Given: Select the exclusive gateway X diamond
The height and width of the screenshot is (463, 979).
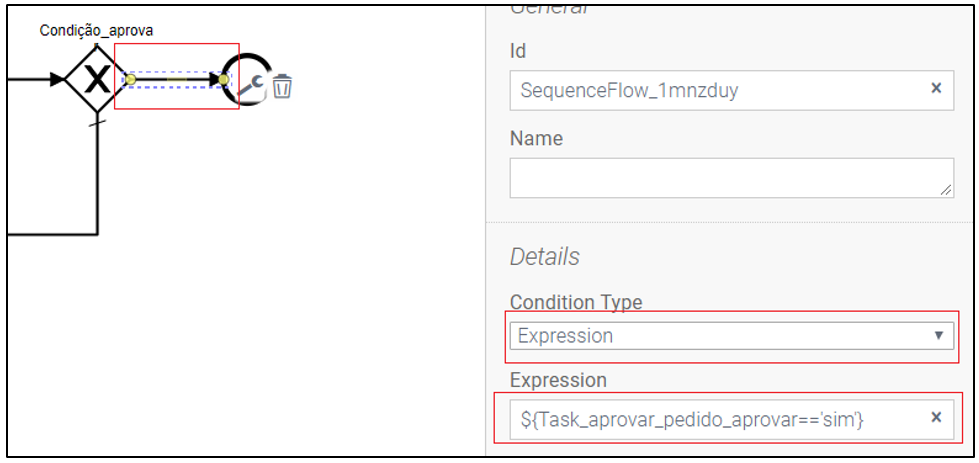Looking at the screenshot, I should [x=97, y=79].
